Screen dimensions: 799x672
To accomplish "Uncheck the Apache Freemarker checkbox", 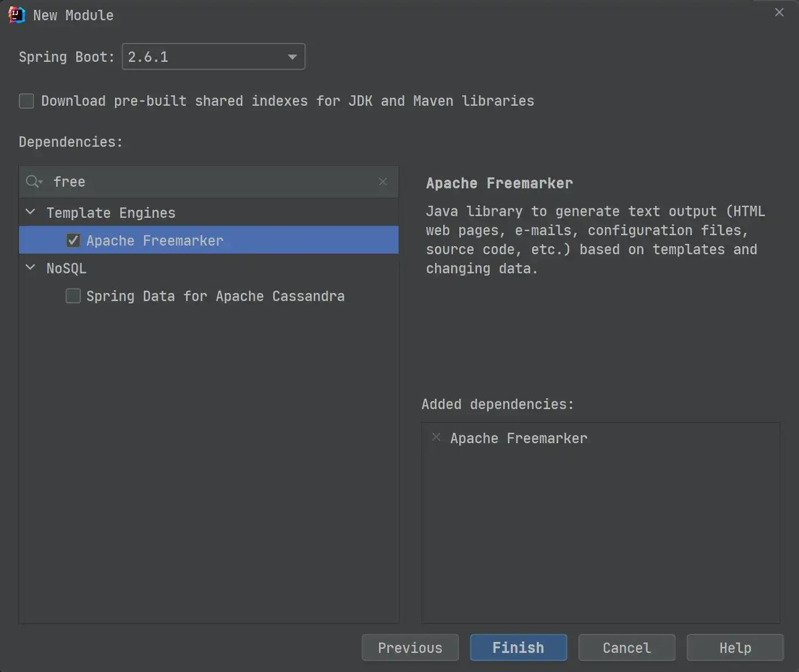I will click(x=73, y=240).
